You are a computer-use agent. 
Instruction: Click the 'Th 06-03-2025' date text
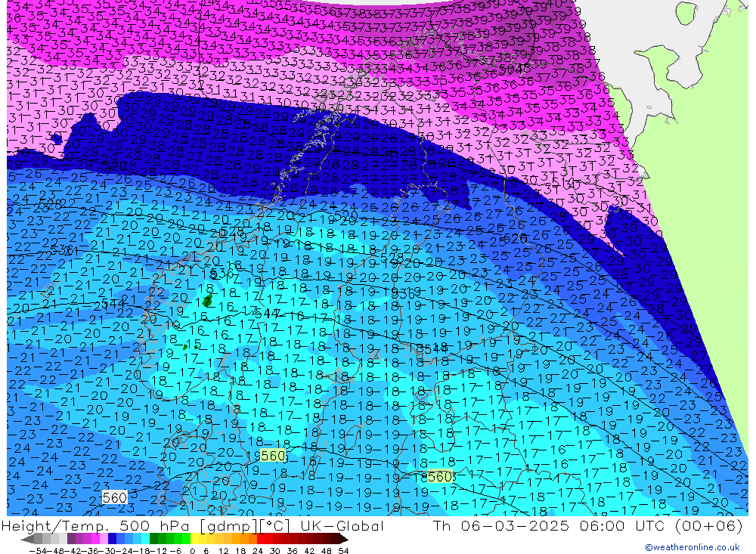(x=501, y=525)
